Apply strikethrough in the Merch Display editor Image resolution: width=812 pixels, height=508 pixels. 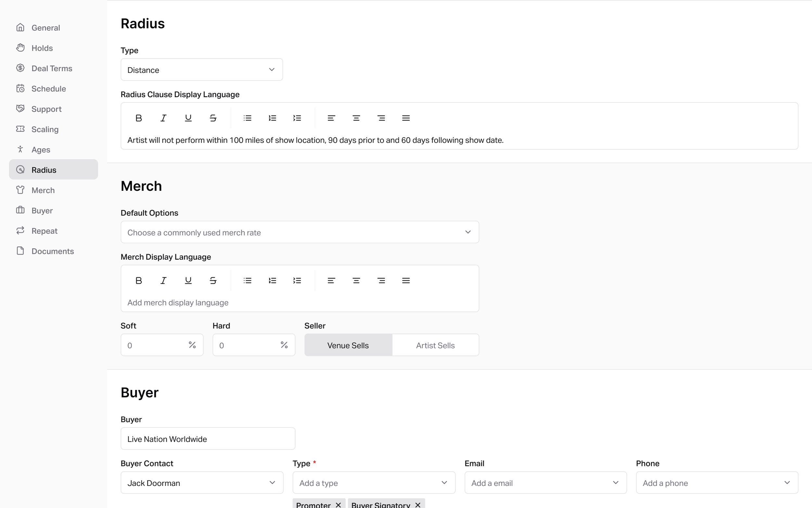(x=213, y=280)
